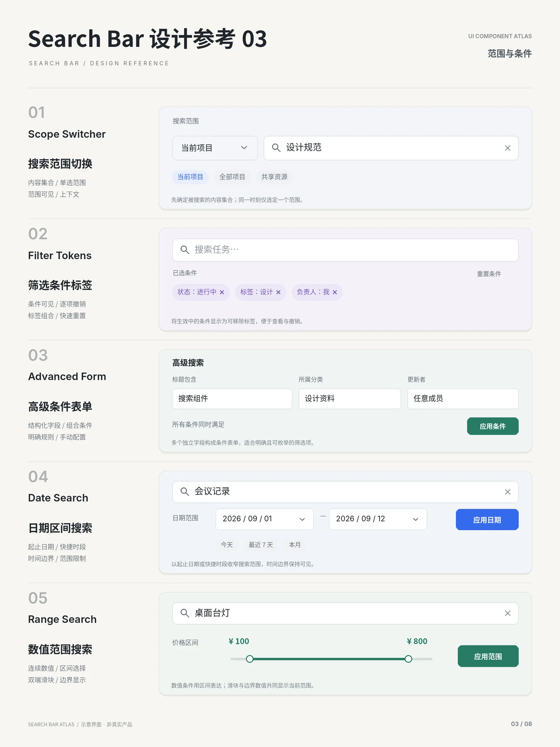This screenshot has width=560, height=747.
Task: Select the 当前项目 scope chip
Action: 190,177
